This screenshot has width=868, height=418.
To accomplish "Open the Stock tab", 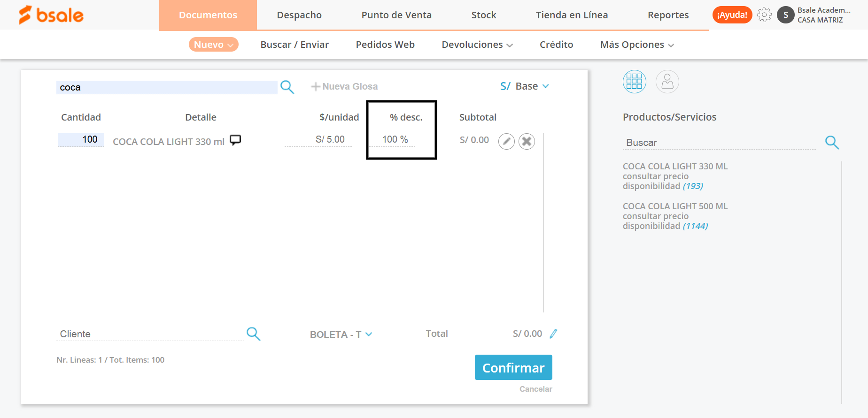I will tap(484, 15).
